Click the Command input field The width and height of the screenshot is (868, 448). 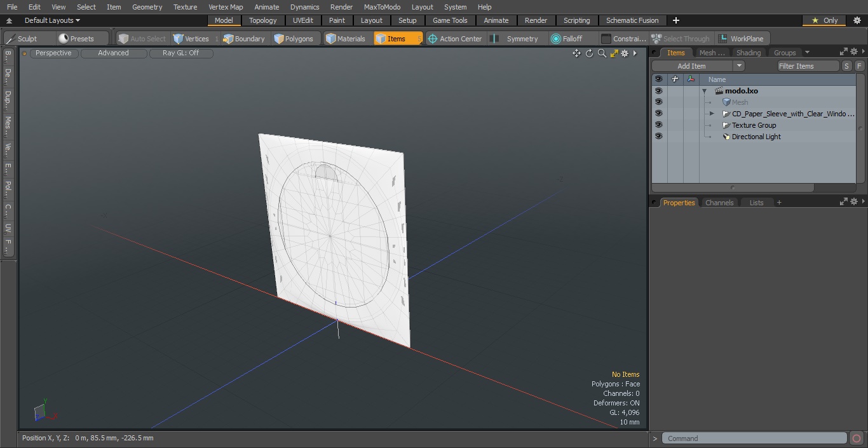[754, 438]
